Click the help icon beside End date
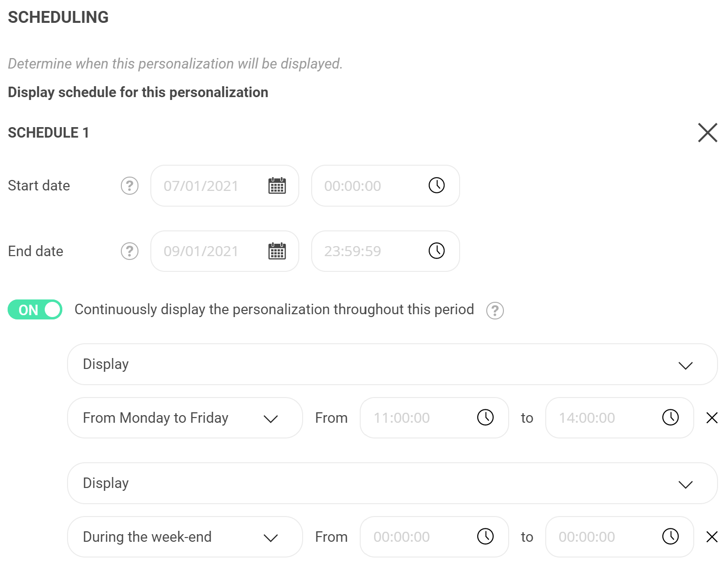This screenshot has width=728, height=577. (129, 251)
